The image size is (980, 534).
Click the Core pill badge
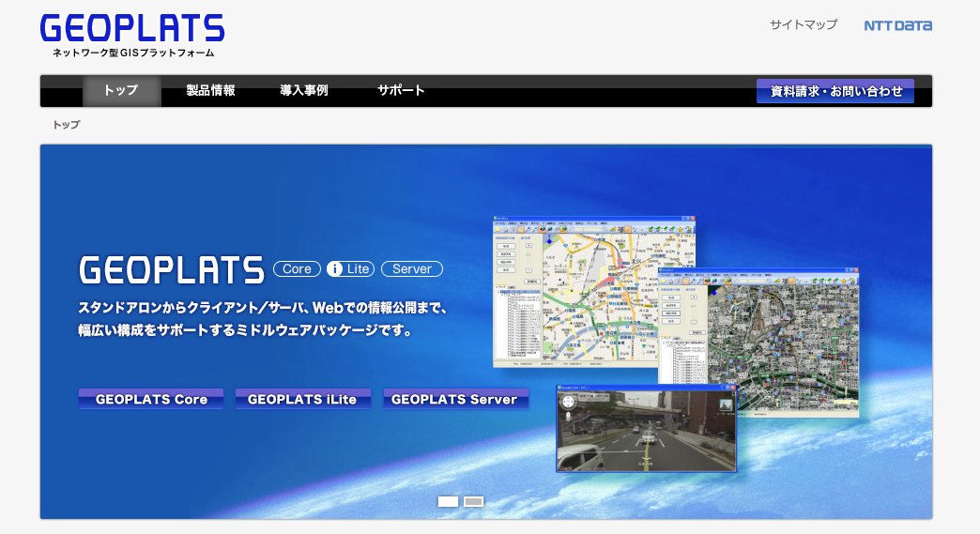click(x=297, y=268)
